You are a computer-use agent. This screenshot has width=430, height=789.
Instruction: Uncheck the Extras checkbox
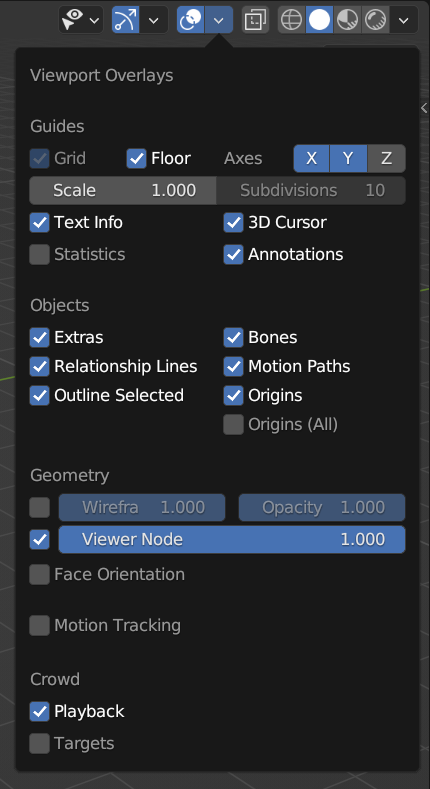[39, 337]
